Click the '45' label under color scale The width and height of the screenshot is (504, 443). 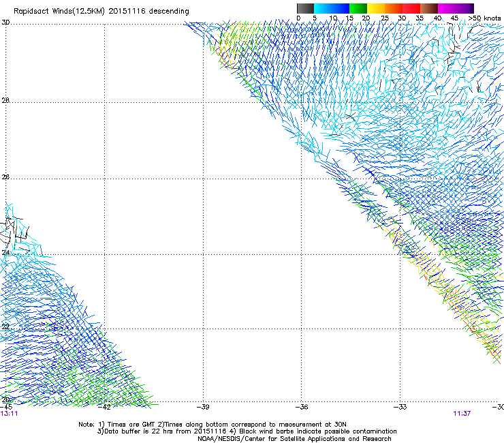(x=454, y=18)
